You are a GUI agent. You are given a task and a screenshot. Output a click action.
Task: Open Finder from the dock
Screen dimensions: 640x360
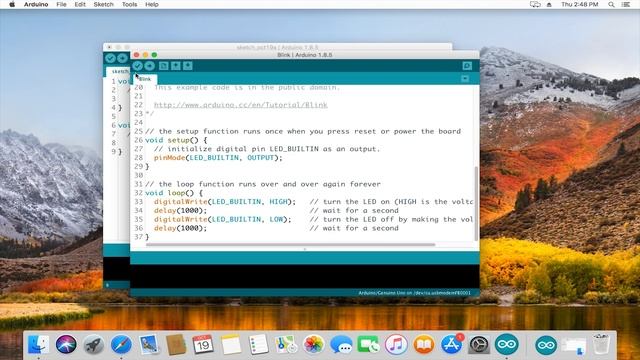[38, 344]
